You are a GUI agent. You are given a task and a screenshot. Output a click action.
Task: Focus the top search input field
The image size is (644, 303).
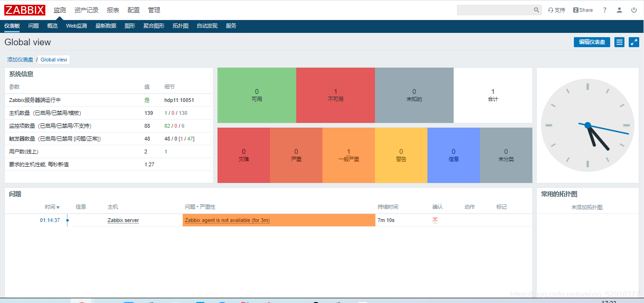click(x=495, y=10)
